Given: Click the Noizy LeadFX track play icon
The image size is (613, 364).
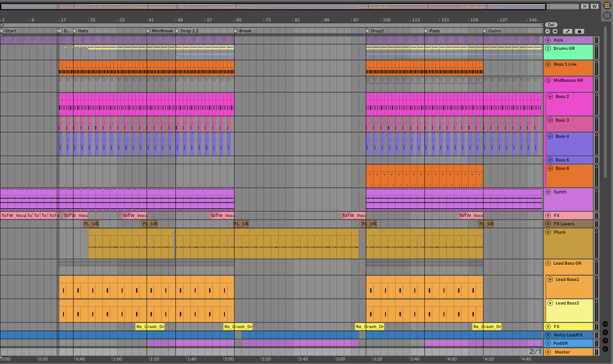Looking at the screenshot, I should point(548,335).
